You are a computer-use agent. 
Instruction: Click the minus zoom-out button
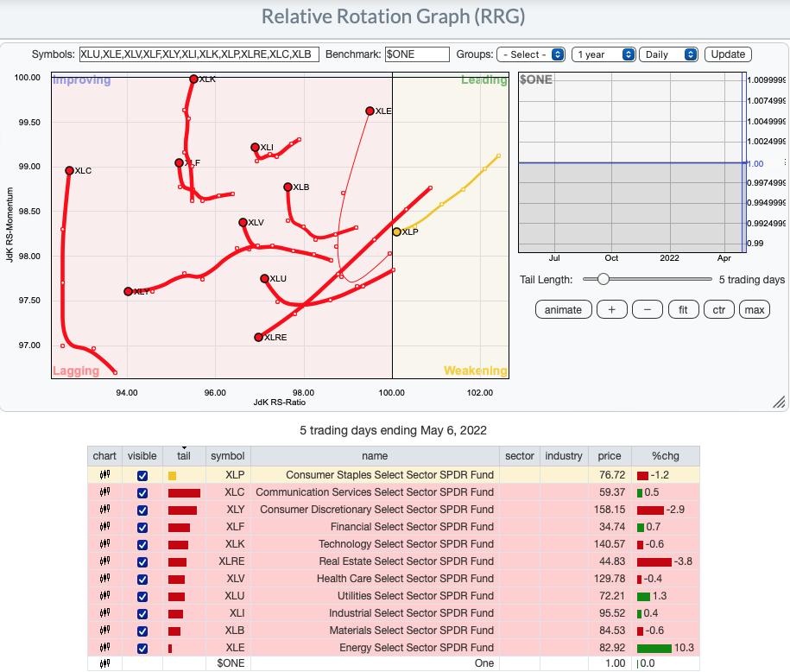click(x=648, y=310)
